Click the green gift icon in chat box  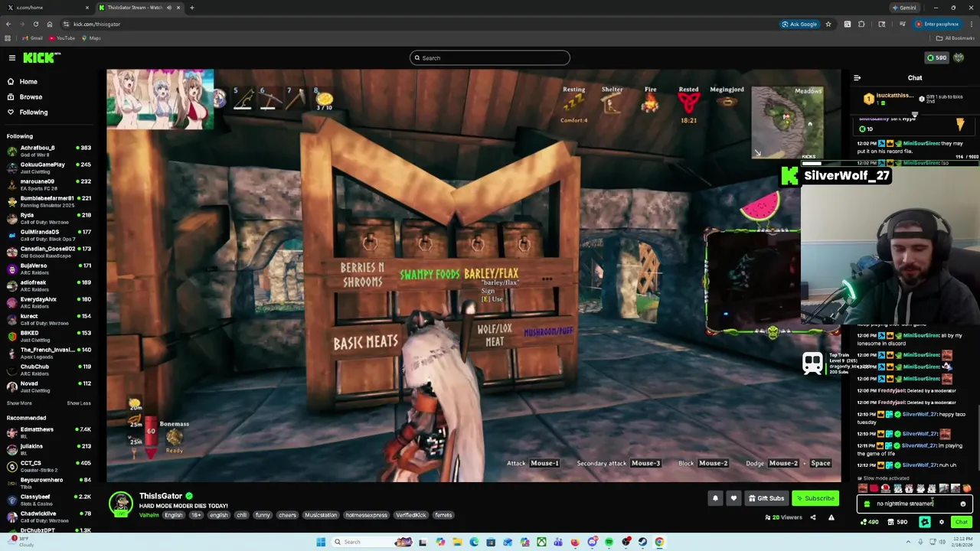coord(867,504)
